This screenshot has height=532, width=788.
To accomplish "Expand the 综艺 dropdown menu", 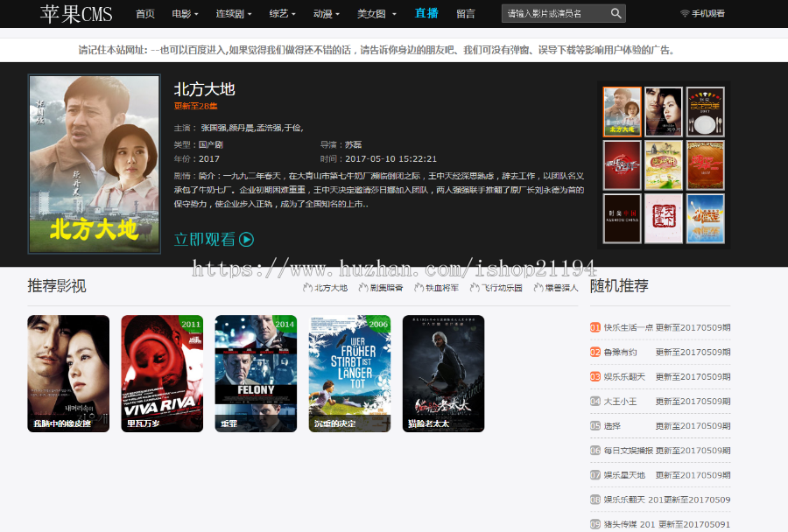I will 283,14.
